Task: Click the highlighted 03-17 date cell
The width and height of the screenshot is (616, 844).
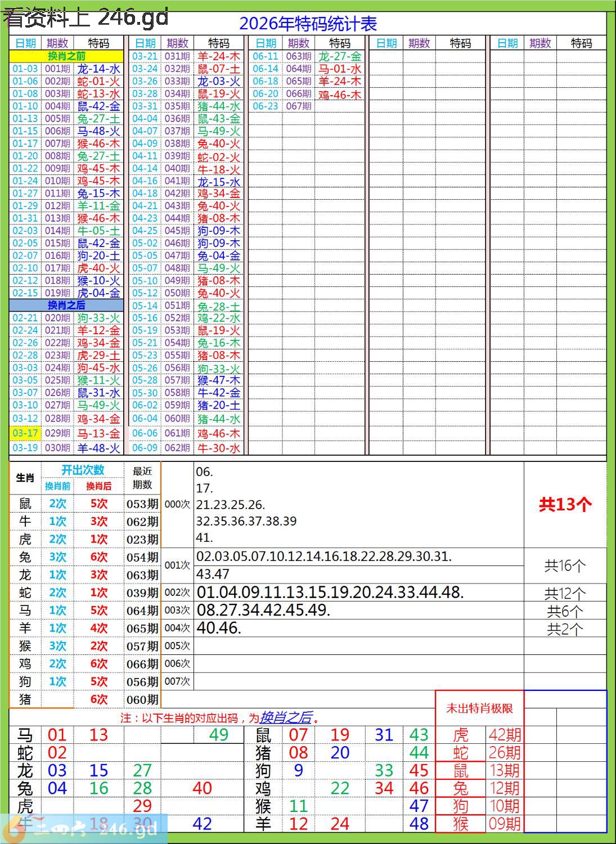Action: click(25, 433)
